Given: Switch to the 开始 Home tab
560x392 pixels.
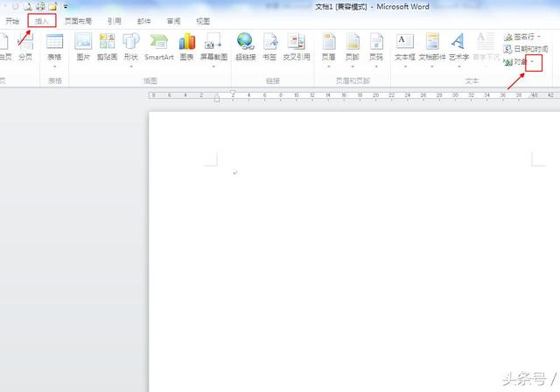Looking at the screenshot, I should tap(12, 20).
